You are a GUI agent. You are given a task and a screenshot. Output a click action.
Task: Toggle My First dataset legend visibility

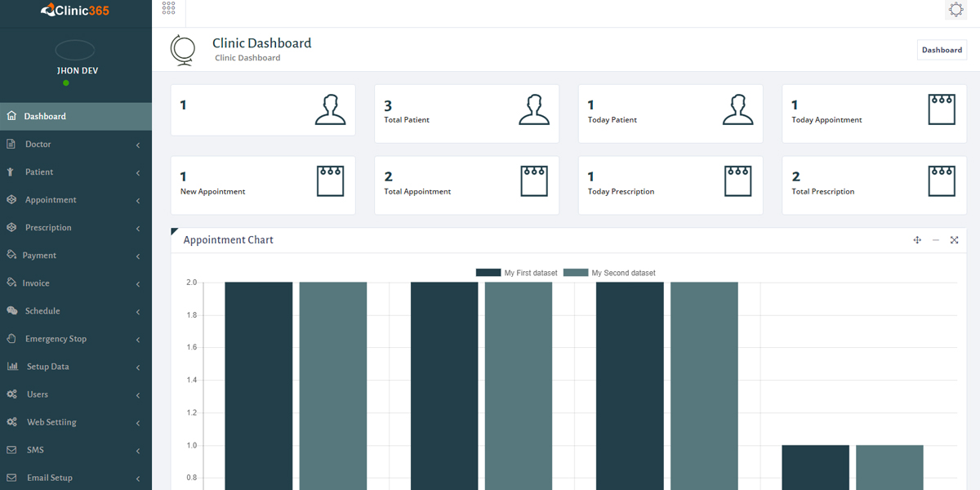click(516, 273)
